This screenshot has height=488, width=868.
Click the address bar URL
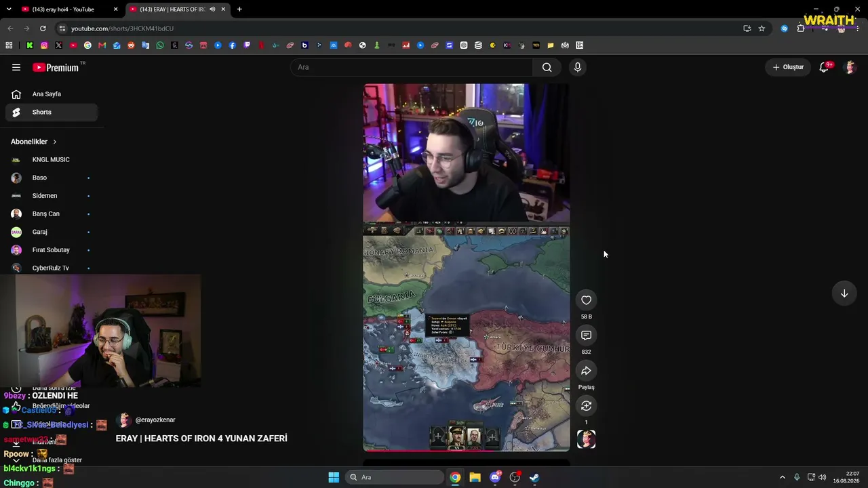tap(123, 28)
